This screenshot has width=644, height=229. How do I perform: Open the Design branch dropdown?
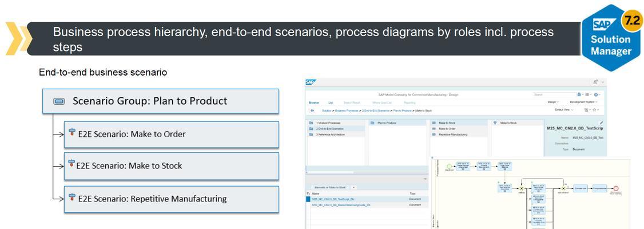coord(553,102)
